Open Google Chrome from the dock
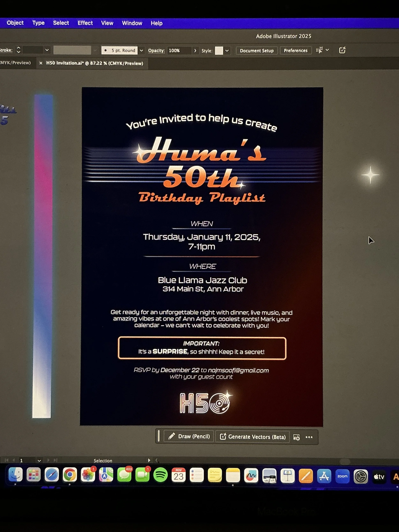The height and width of the screenshot is (532, 399). [70, 475]
